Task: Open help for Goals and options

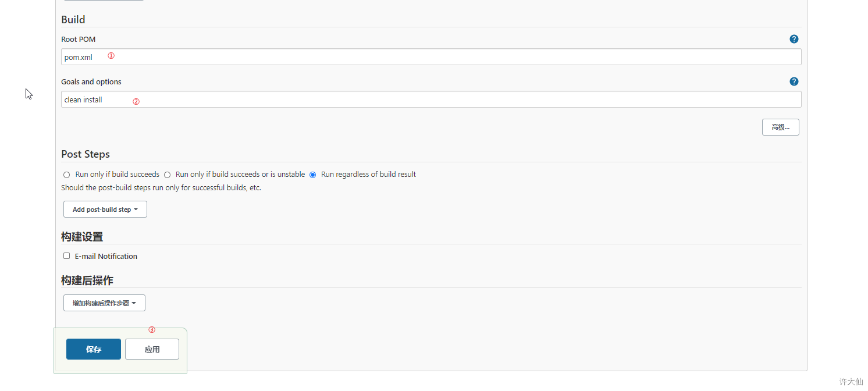Action: tap(794, 81)
